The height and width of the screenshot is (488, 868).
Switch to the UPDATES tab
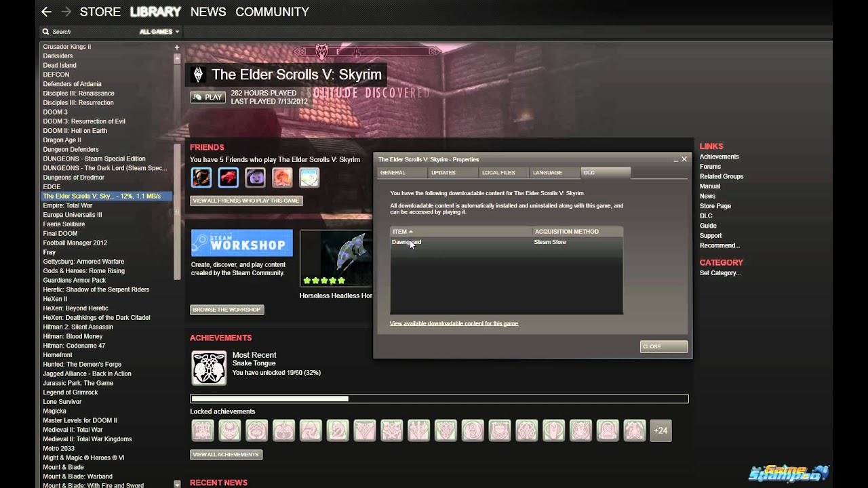[x=453, y=173]
